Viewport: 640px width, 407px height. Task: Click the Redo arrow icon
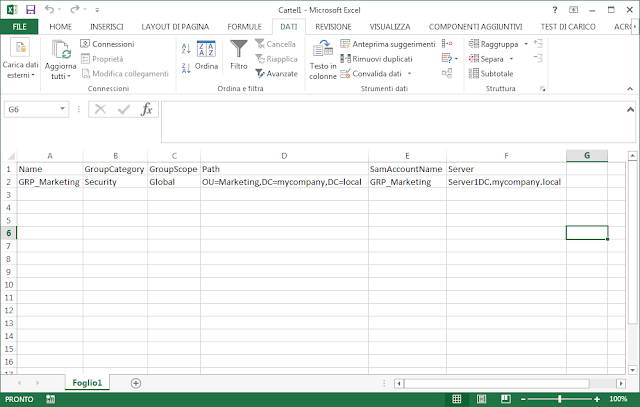75,9
